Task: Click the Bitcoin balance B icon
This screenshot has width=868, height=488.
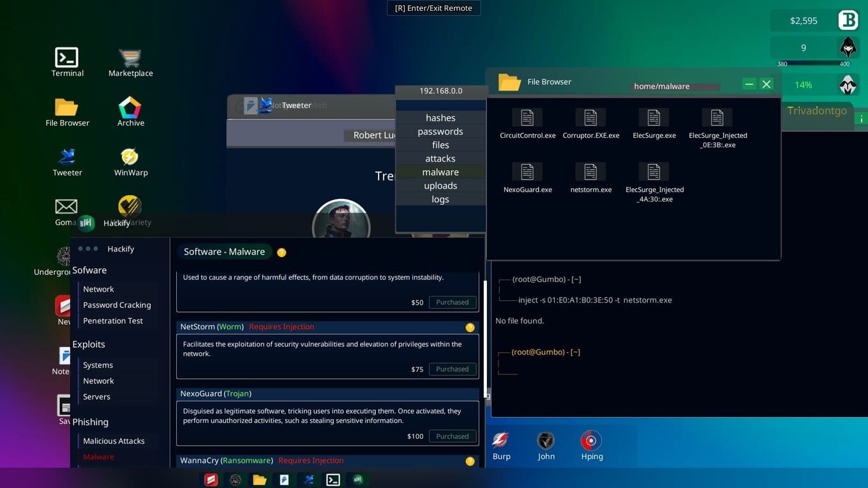Action: click(848, 20)
